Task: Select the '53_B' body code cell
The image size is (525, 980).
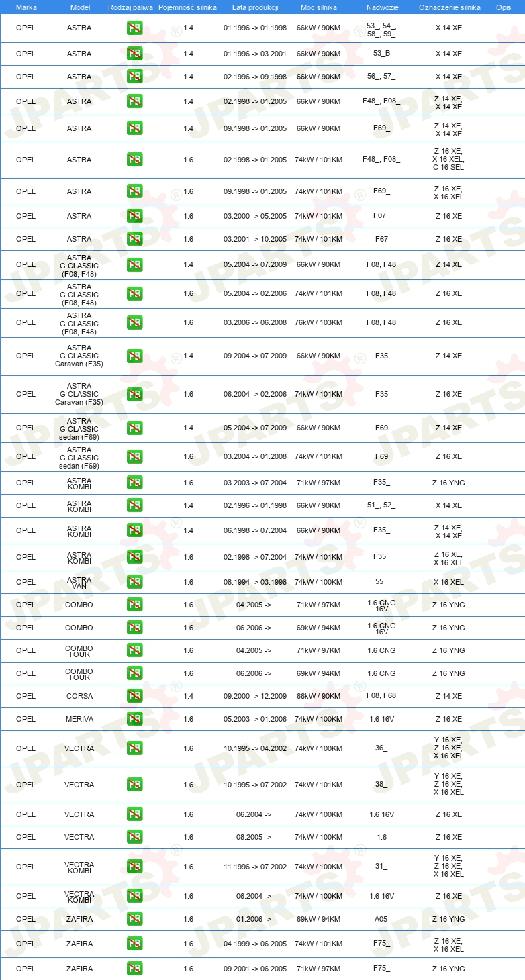Action: 381,54
